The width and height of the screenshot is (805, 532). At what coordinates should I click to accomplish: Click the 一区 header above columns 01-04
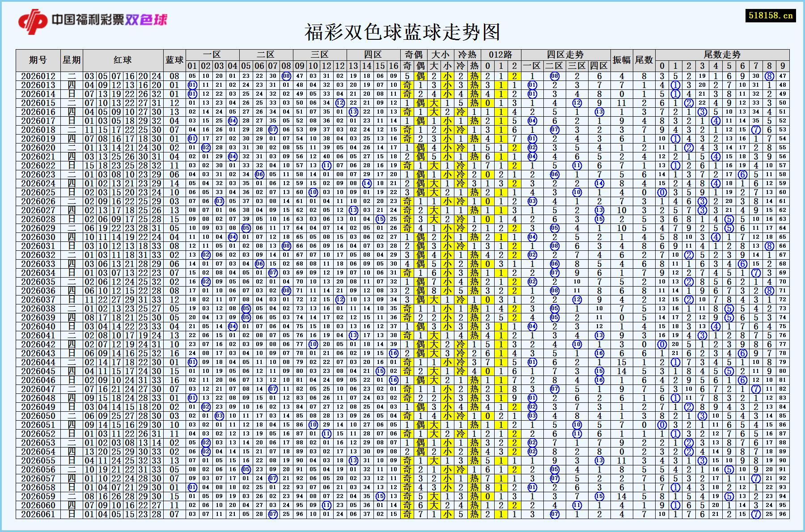tap(212, 55)
